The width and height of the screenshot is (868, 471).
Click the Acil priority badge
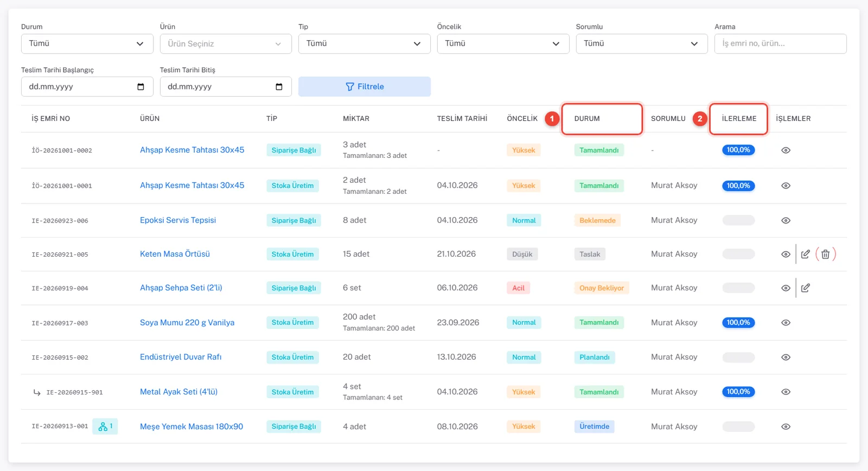[519, 288]
